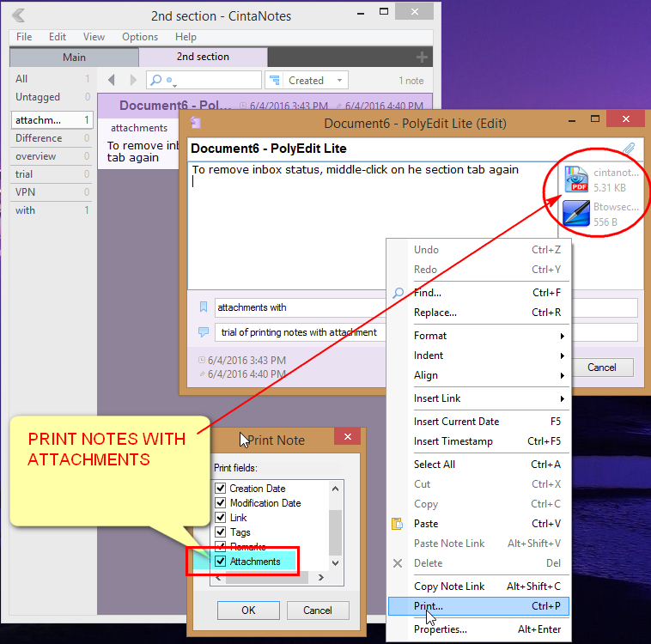
Task: Select the with tag in sidebar
Action: click(52, 210)
